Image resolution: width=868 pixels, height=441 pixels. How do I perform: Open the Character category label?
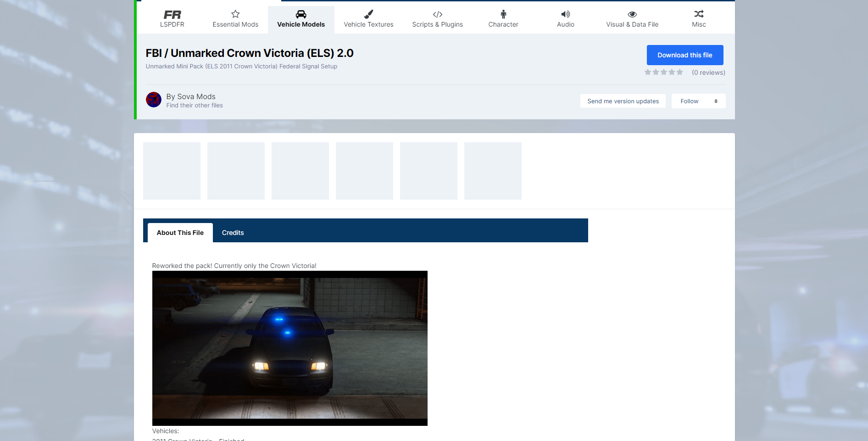503,24
